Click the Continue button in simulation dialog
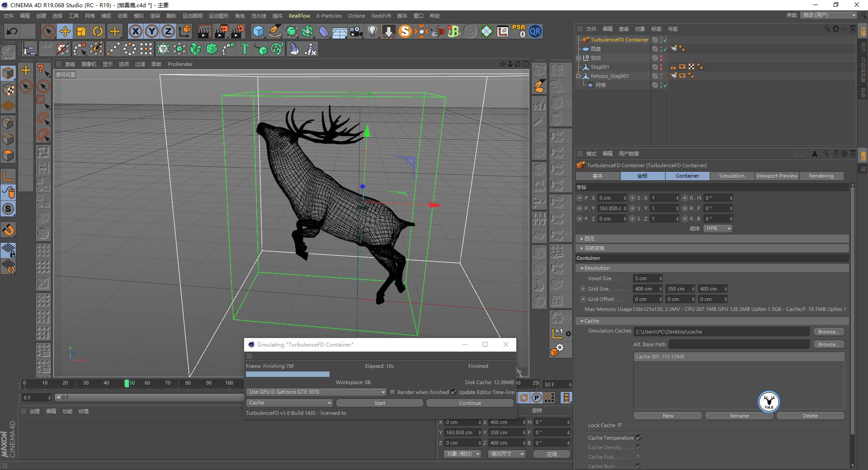The image size is (868, 470). (x=470, y=403)
